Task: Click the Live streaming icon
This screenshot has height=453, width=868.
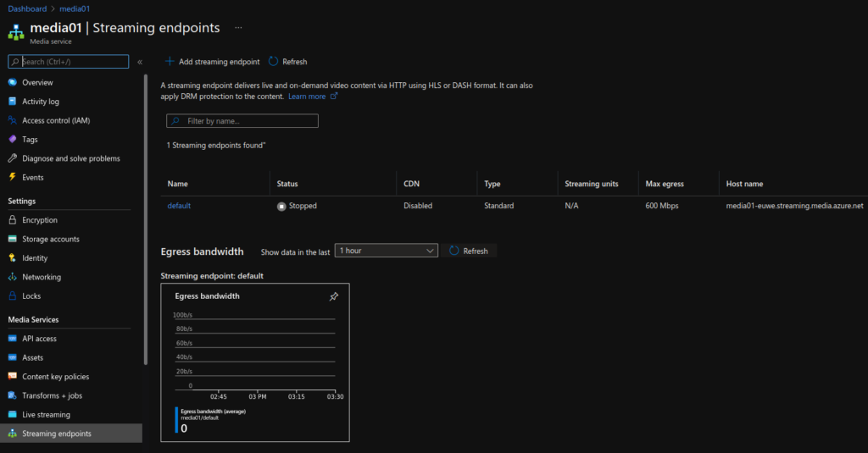Action: click(12, 414)
